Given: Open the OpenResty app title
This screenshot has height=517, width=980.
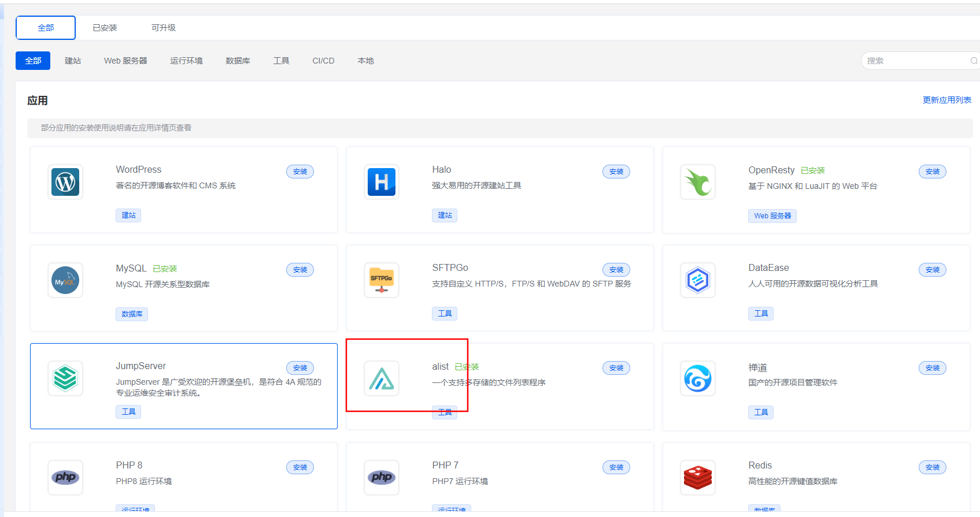Looking at the screenshot, I should tap(771, 170).
